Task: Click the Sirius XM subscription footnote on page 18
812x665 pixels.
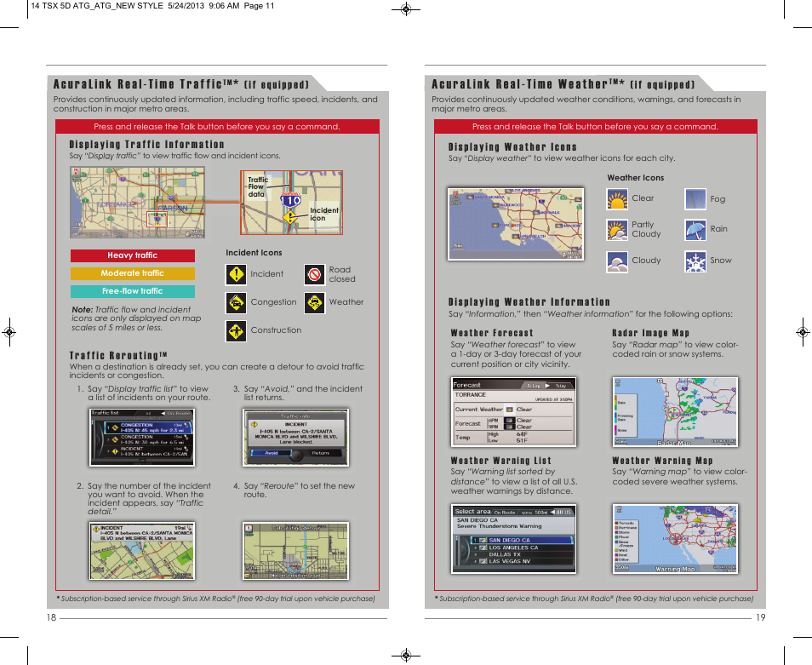Action: (x=215, y=599)
